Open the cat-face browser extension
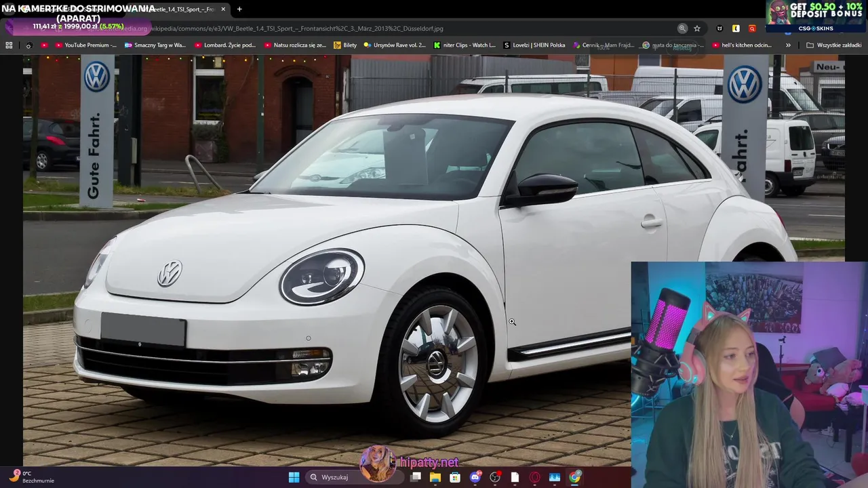This screenshot has height=488, width=868. pyautogui.click(x=720, y=28)
